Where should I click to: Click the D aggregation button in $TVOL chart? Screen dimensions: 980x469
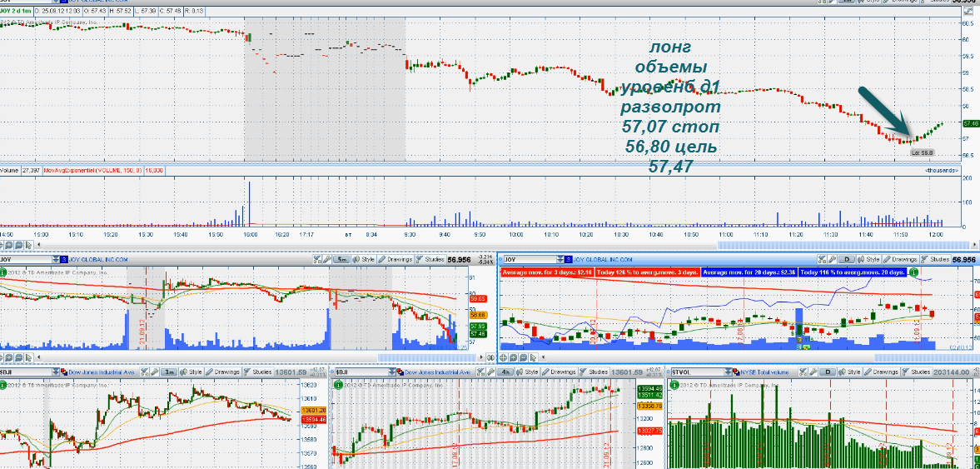click(828, 372)
